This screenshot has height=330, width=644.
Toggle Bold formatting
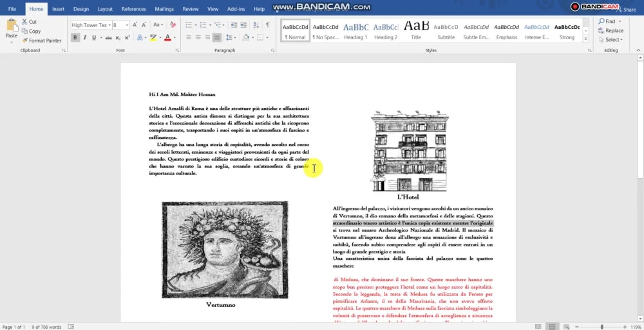(75, 38)
